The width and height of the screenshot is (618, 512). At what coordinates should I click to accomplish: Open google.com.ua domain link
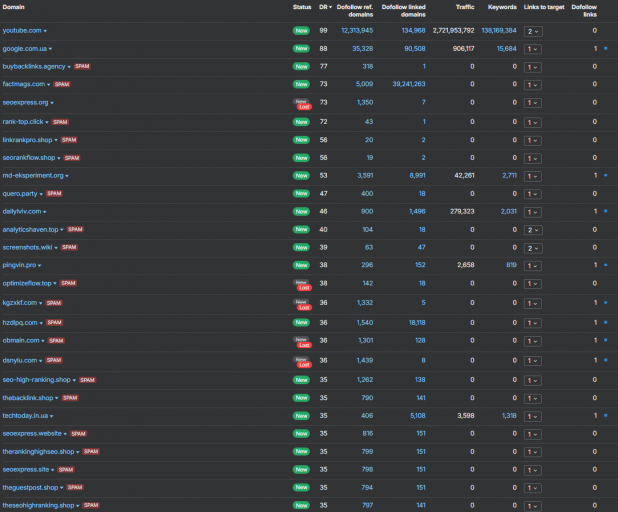click(x=24, y=48)
